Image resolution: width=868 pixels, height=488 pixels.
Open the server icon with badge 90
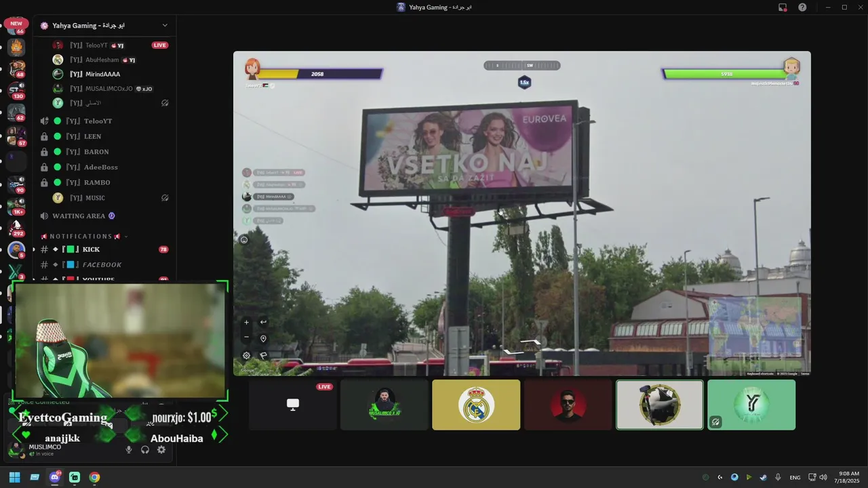(x=16, y=184)
